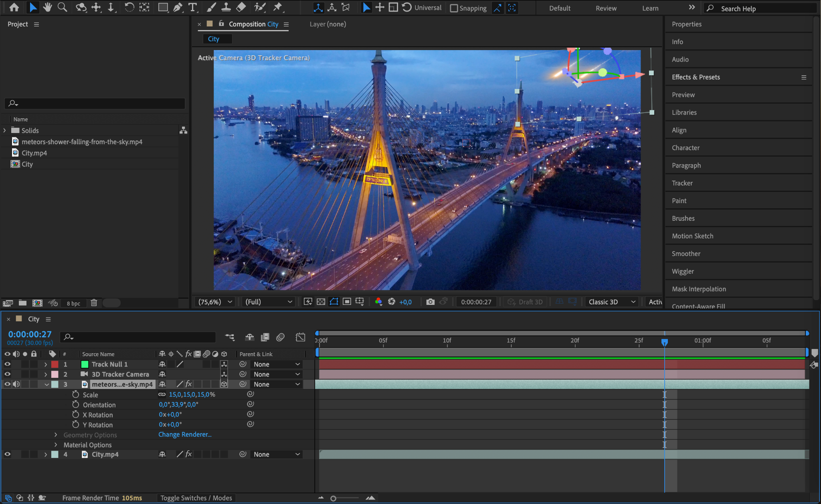Switch to the Review workspace
The width and height of the screenshot is (821, 504).
tap(606, 8)
